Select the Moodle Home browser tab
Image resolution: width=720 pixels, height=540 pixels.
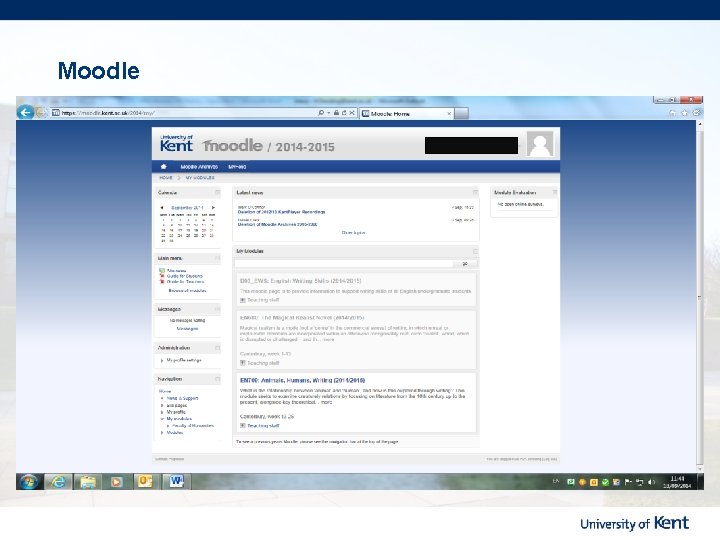click(406, 113)
